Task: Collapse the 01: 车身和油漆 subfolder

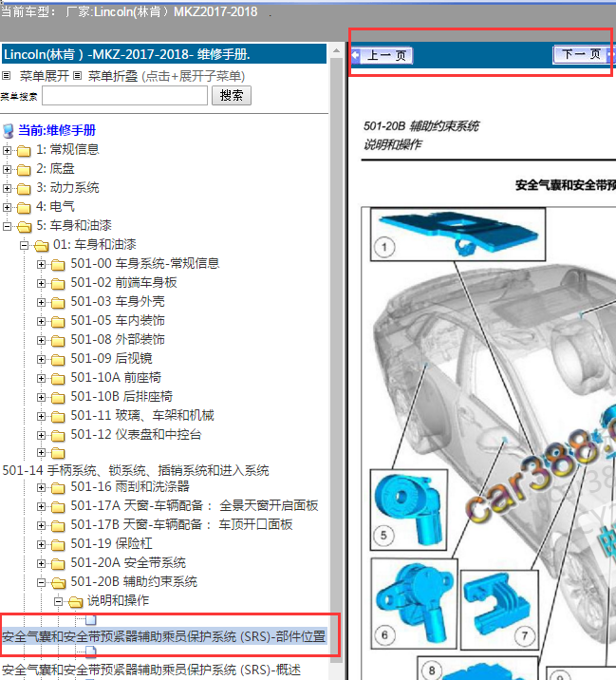Action: pos(25,245)
